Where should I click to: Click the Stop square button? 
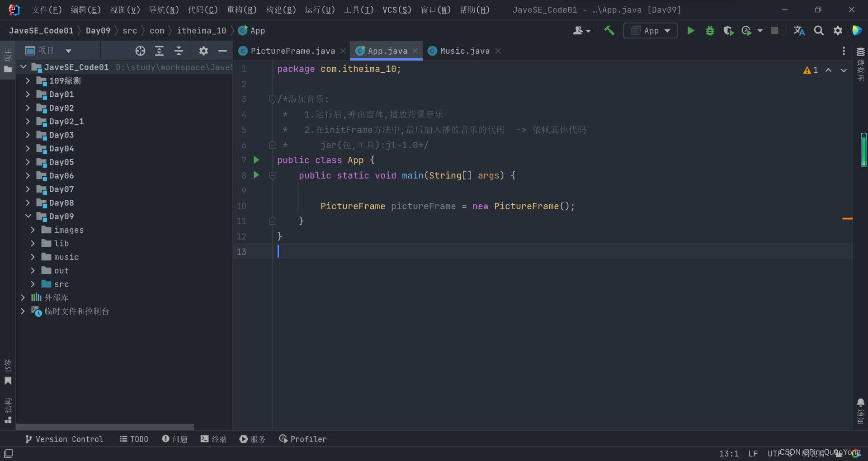774,30
